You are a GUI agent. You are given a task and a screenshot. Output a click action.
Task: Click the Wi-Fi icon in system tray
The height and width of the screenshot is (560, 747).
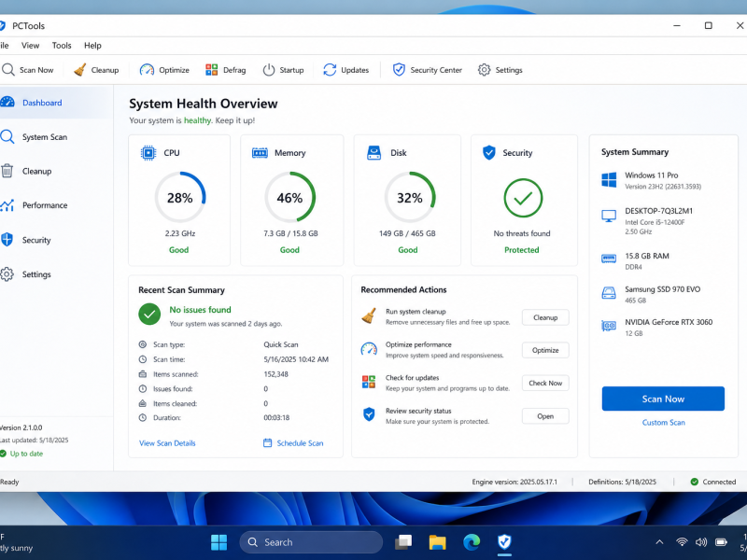(682, 542)
